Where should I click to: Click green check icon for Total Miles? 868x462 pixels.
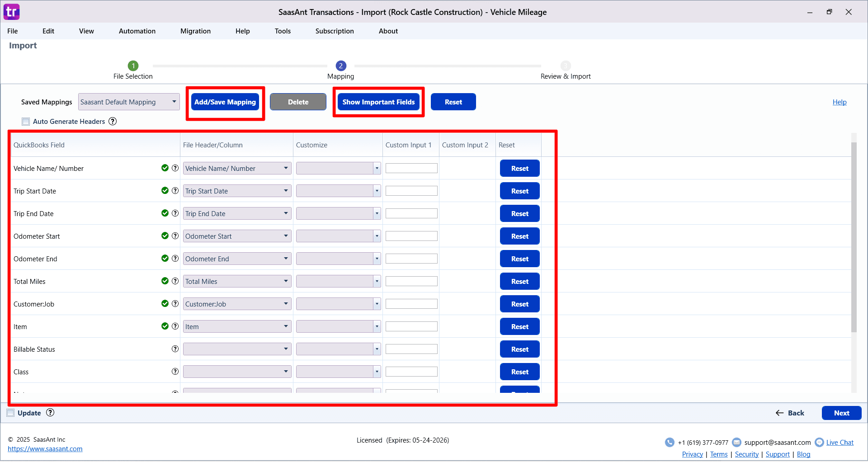(165, 281)
